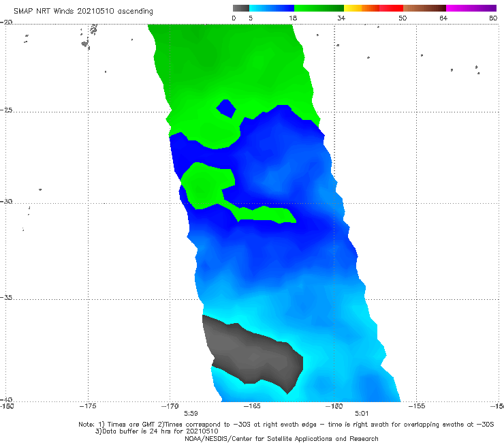Click the latitude label '-25'
The width and height of the screenshot is (504, 443).
6,110
